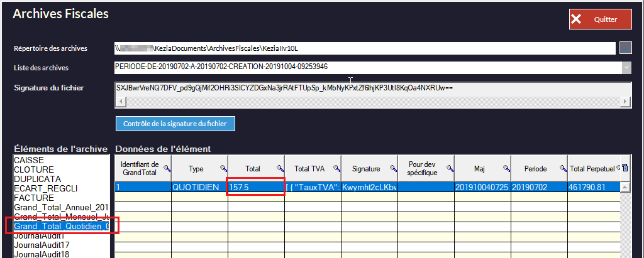Click the Maj column search icon
This screenshot has width=644, height=258.
pyautogui.click(x=506, y=168)
